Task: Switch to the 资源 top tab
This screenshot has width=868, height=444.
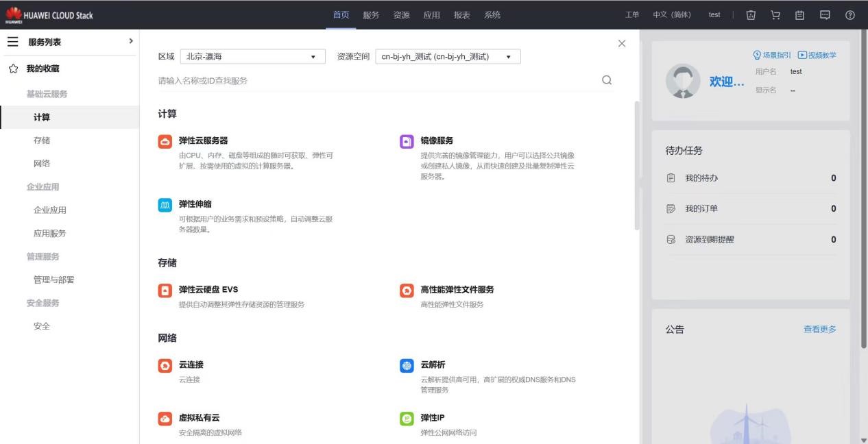Action: coord(401,15)
